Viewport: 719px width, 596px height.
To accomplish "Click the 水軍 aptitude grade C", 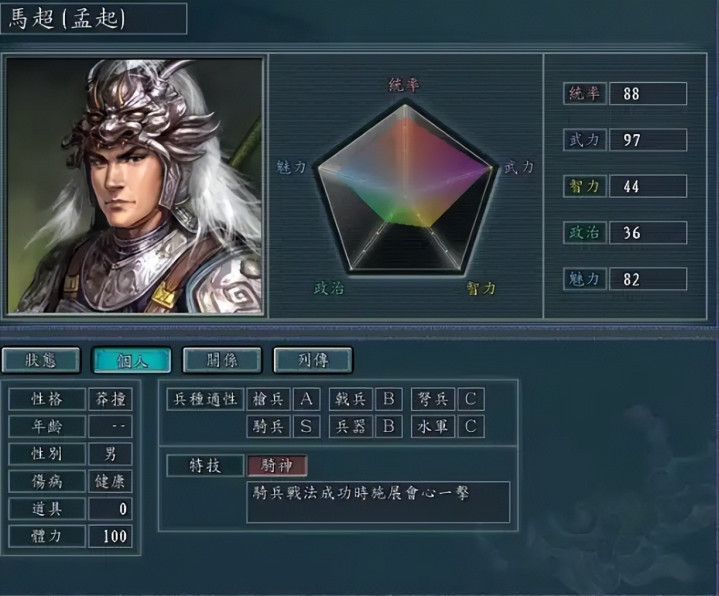I will coord(471,426).
